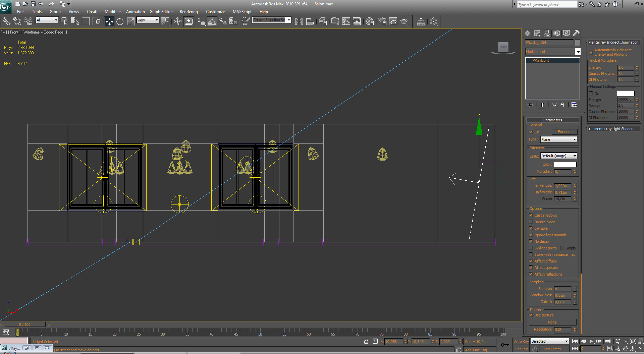
Task: Switch to Hierarchy command panel tab
Action: (x=547, y=33)
